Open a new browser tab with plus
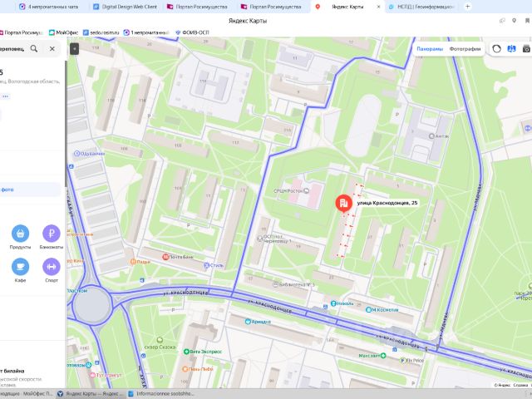Viewport: 532px width, 399px height. 467,7
